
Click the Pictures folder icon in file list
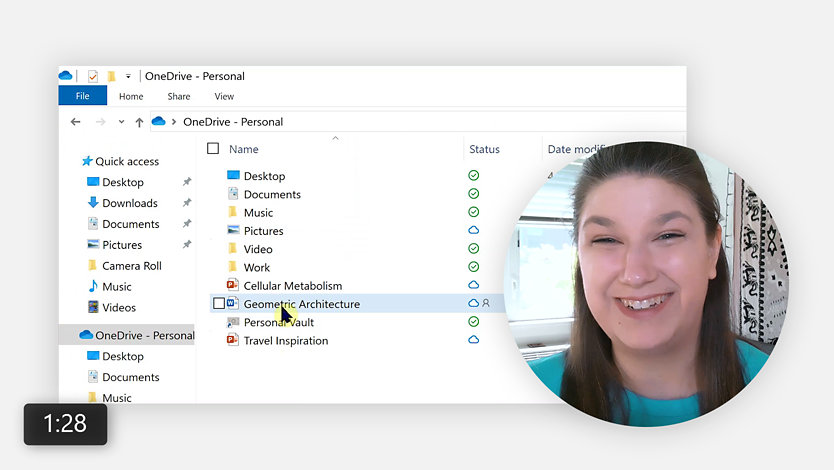233,230
